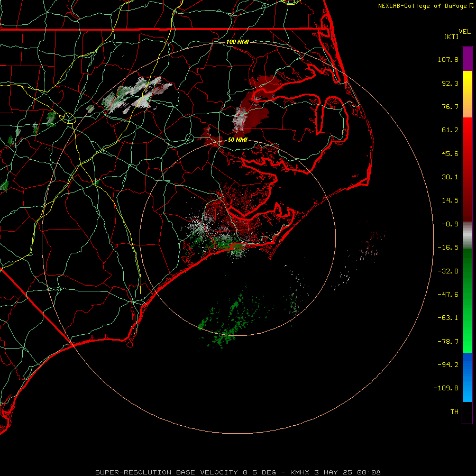
Task: Click the 14.5 legend value
Action: [450, 200]
